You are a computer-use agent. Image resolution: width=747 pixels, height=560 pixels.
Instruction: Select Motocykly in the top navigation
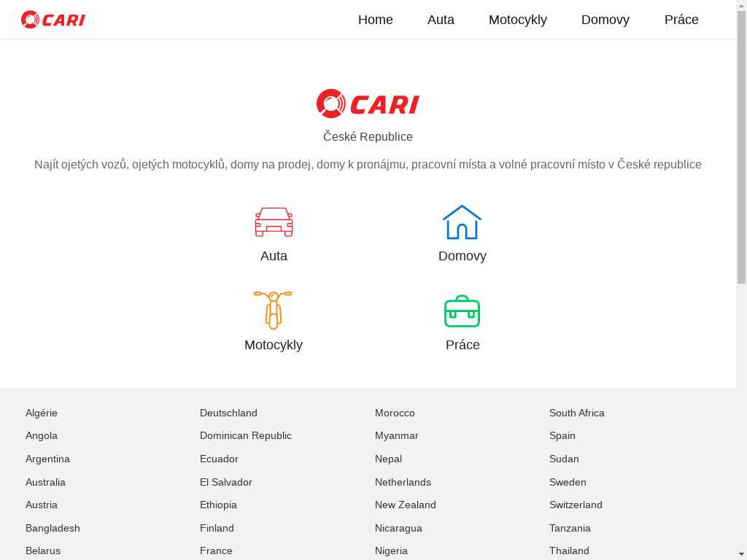518,20
